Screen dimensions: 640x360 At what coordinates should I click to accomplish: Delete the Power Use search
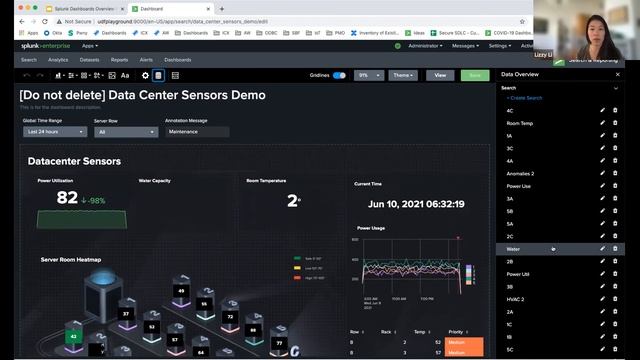[615, 186]
